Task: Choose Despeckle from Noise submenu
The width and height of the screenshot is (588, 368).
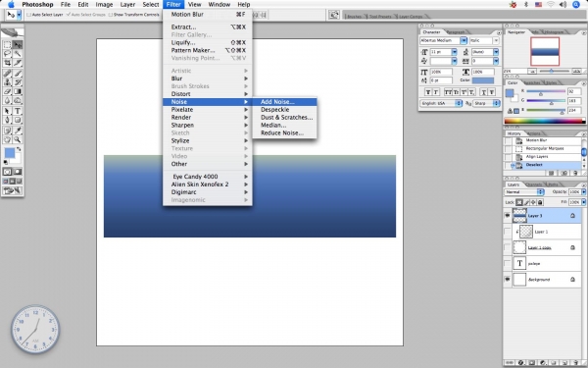Action: (x=284, y=110)
